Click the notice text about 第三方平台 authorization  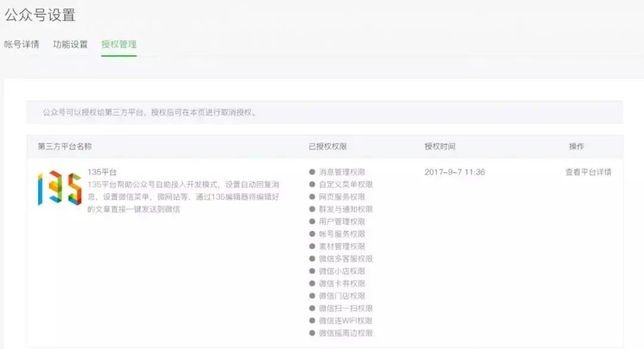click(x=150, y=112)
